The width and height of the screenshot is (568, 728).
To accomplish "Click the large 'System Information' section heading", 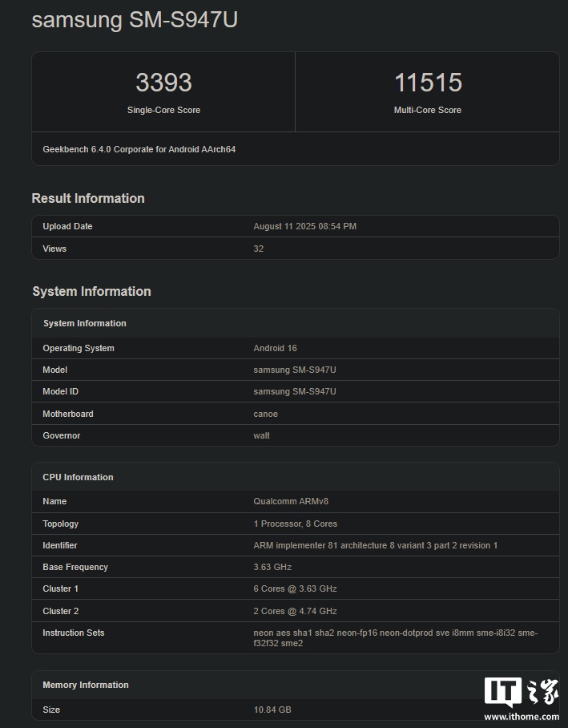I will click(91, 291).
